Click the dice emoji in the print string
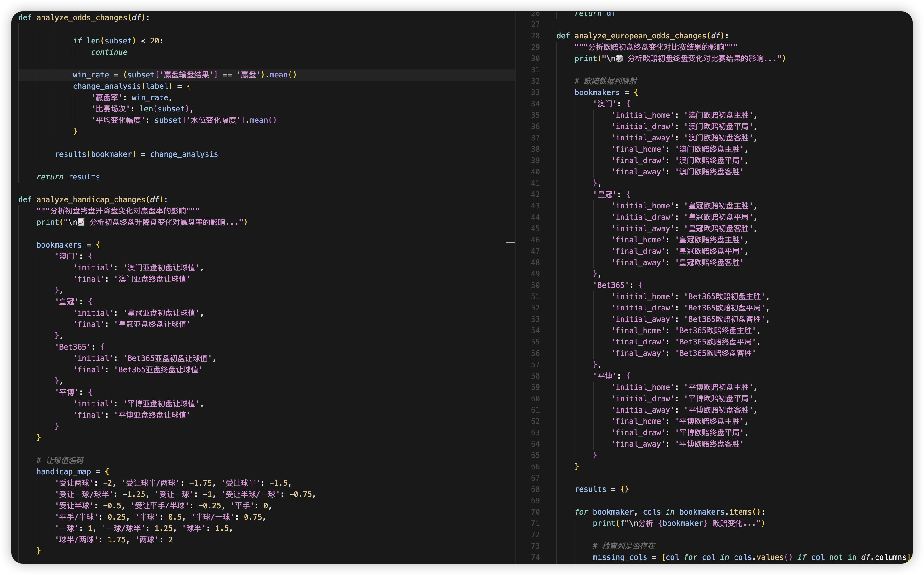The width and height of the screenshot is (924, 575). [619, 59]
